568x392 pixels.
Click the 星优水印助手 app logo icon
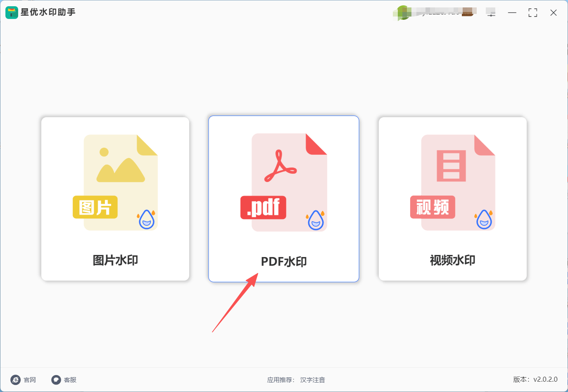12,12
